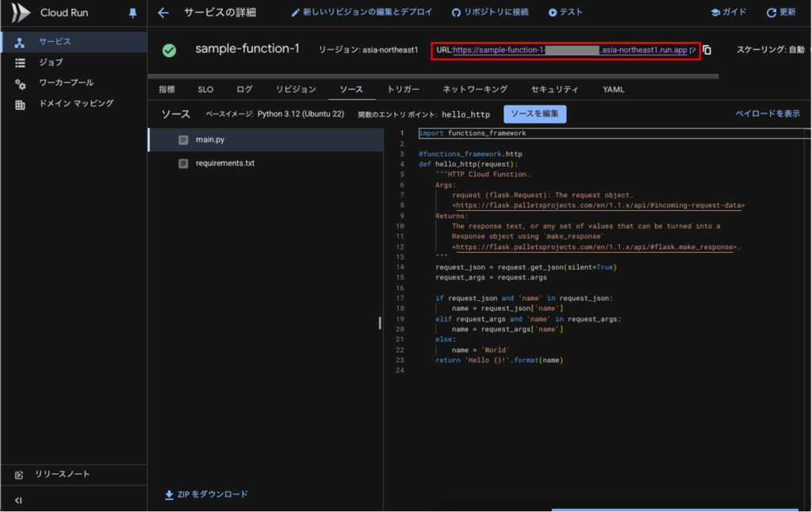Click the テスト button label
Viewport: 812px width, 512px height.
tap(571, 12)
